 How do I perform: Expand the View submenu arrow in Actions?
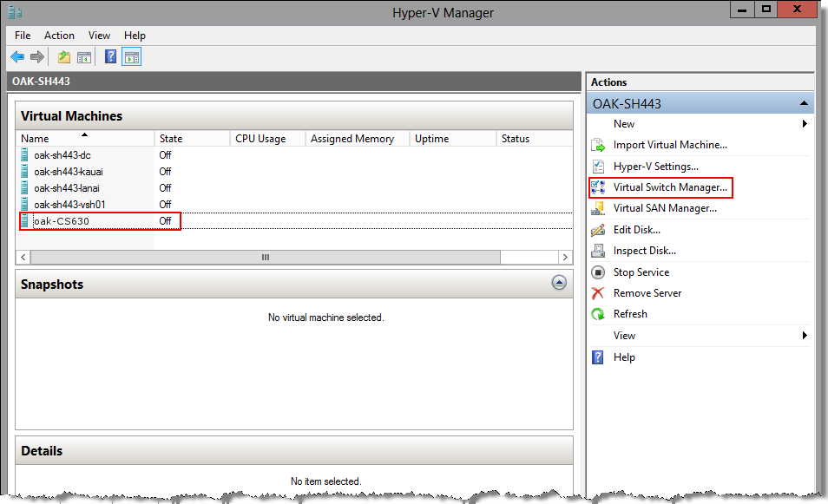pyautogui.click(x=805, y=335)
